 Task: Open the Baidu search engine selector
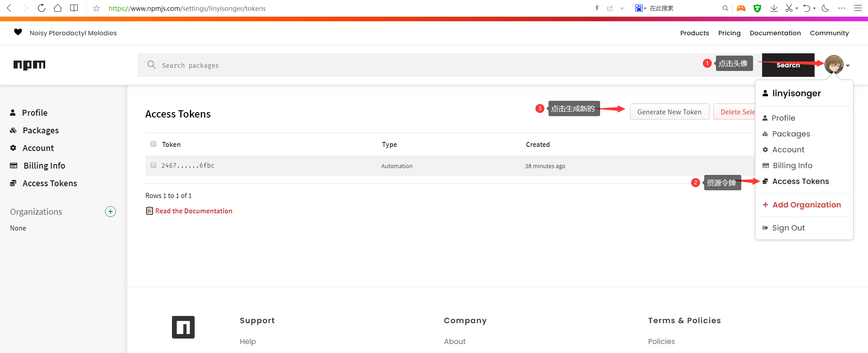pos(640,8)
